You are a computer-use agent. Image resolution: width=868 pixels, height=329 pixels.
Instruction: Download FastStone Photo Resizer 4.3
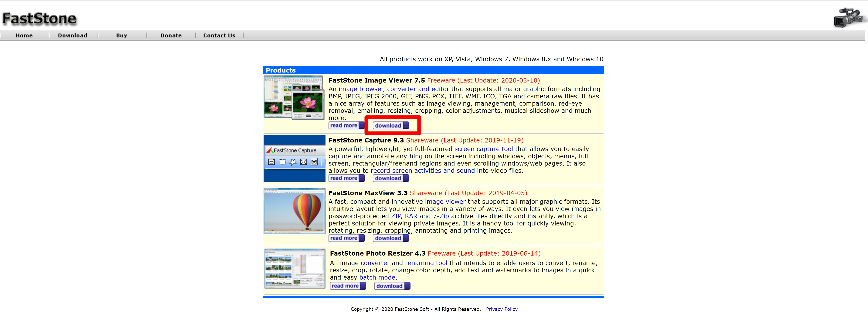[x=392, y=286]
